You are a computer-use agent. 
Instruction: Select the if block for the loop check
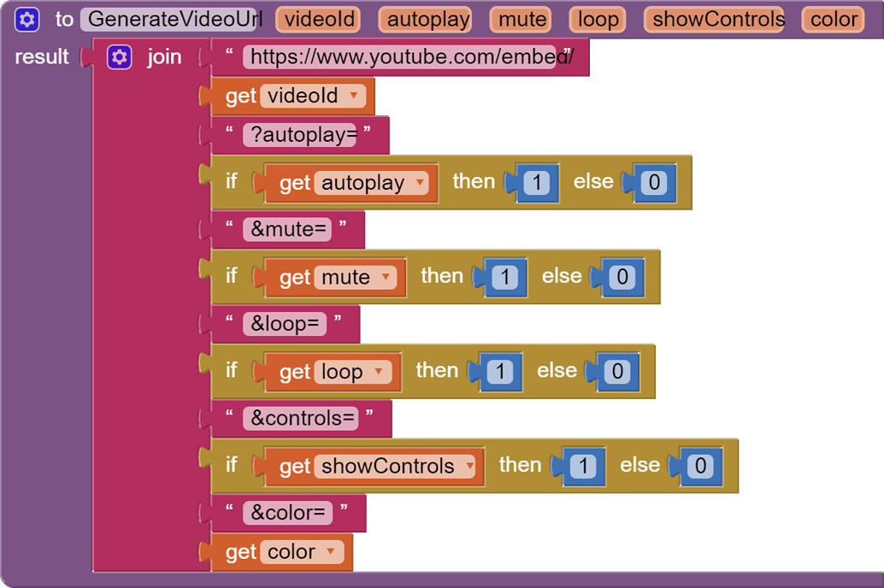(x=231, y=371)
